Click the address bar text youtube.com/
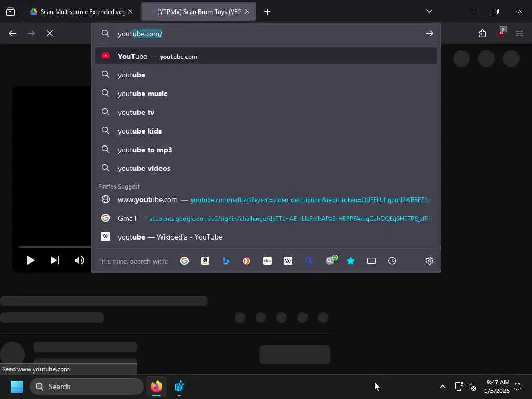532x399 pixels. pos(140,34)
